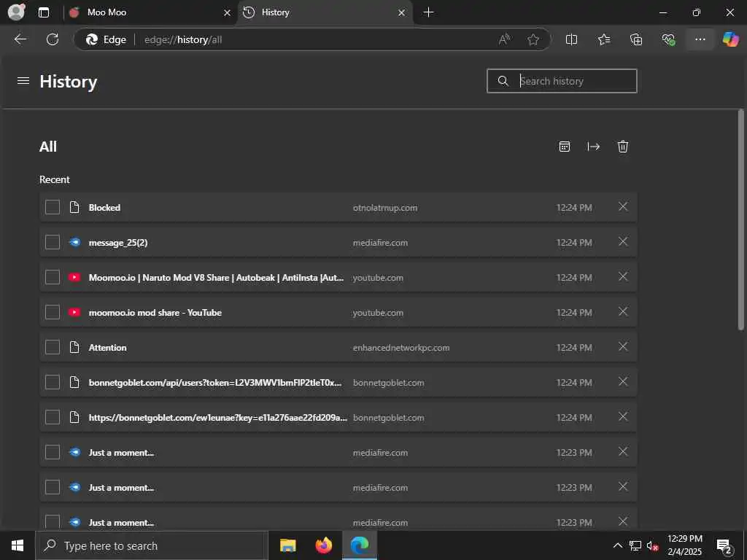747x560 pixels.
Task: Open Moomoo.io Naruto Mod V8 video link
Action: click(x=216, y=278)
